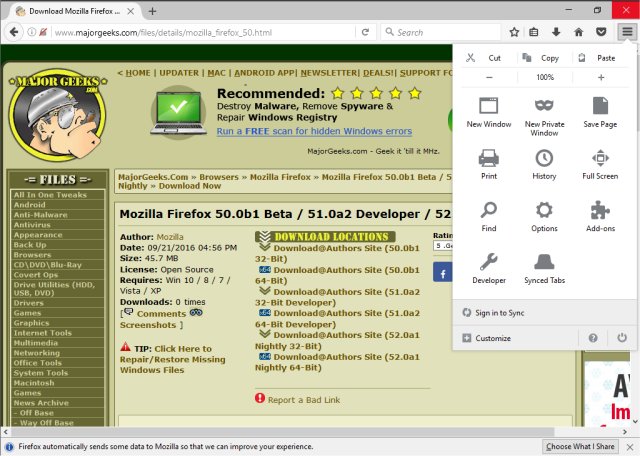Show site identity information icon
Viewport: 640px width, 456px height.
click(x=31, y=32)
